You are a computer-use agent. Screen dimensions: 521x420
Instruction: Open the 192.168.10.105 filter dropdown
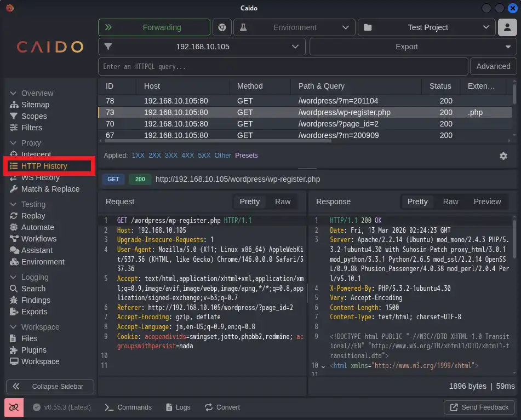(x=202, y=47)
